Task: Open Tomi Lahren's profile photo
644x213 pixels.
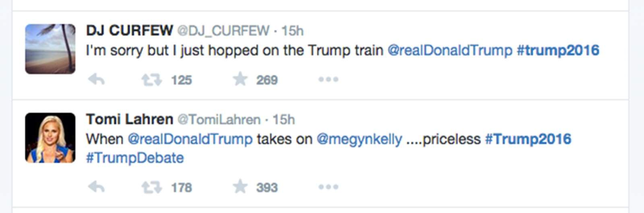Action: [50, 138]
